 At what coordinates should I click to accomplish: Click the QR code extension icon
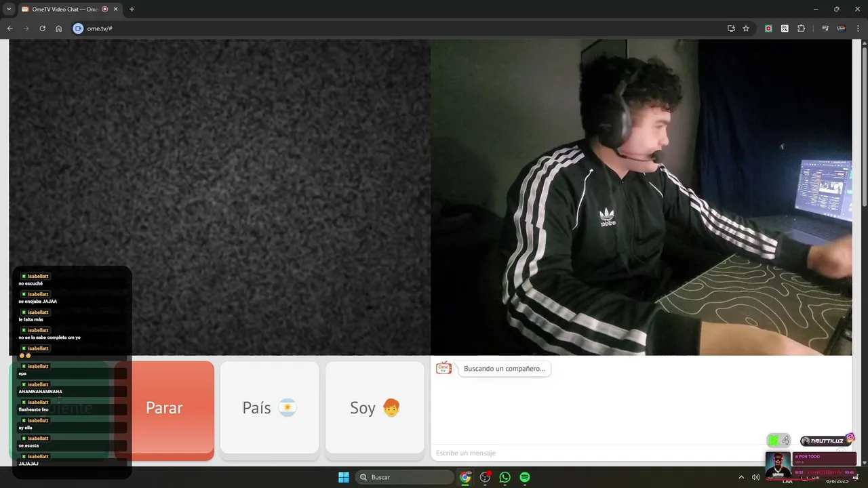(x=785, y=28)
